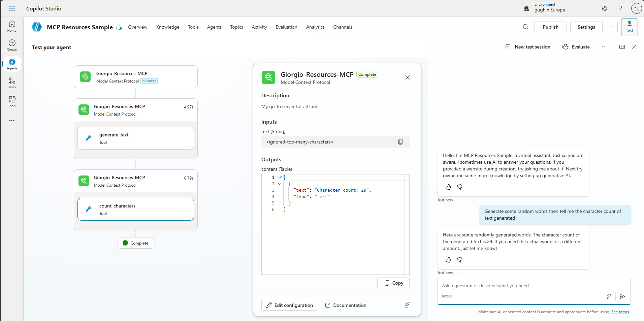Open the Analytics tab
This screenshot has height=321, width=644.
click(315, 27)
